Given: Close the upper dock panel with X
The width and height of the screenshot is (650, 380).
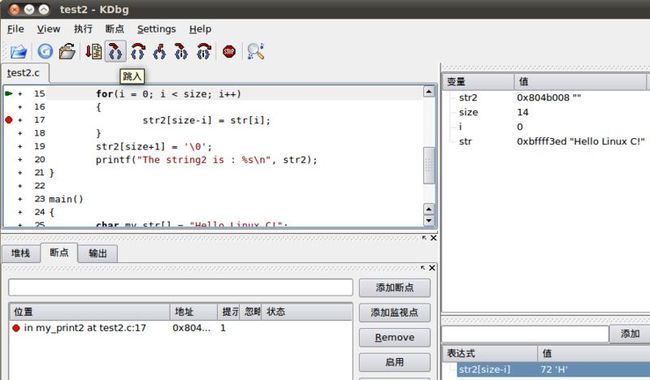Looking at the screenshot, I should click(433, 238).
